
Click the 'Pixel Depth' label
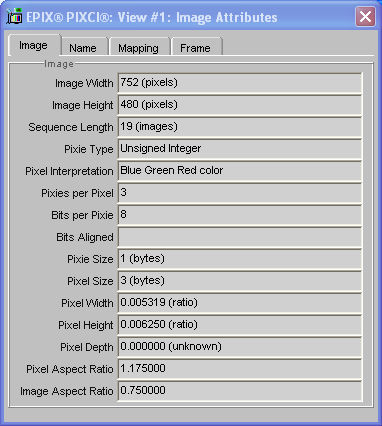point(87,347)
